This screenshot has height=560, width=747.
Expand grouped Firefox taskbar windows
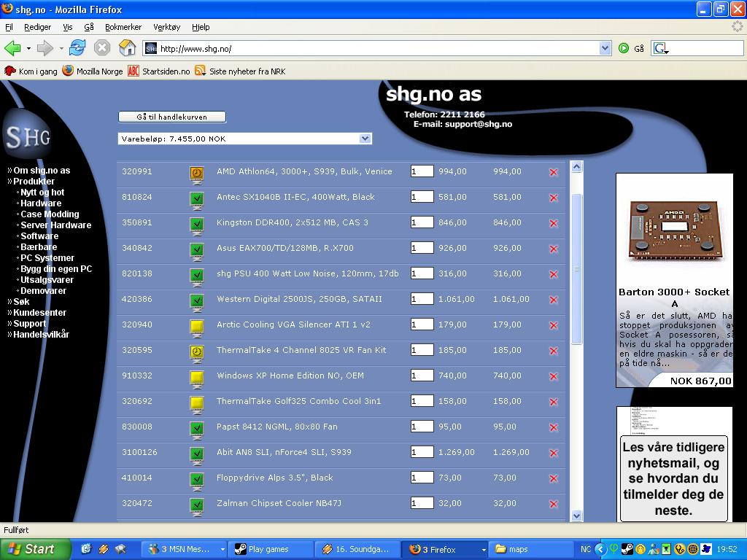pyautogui.click(x=483, y=550)
